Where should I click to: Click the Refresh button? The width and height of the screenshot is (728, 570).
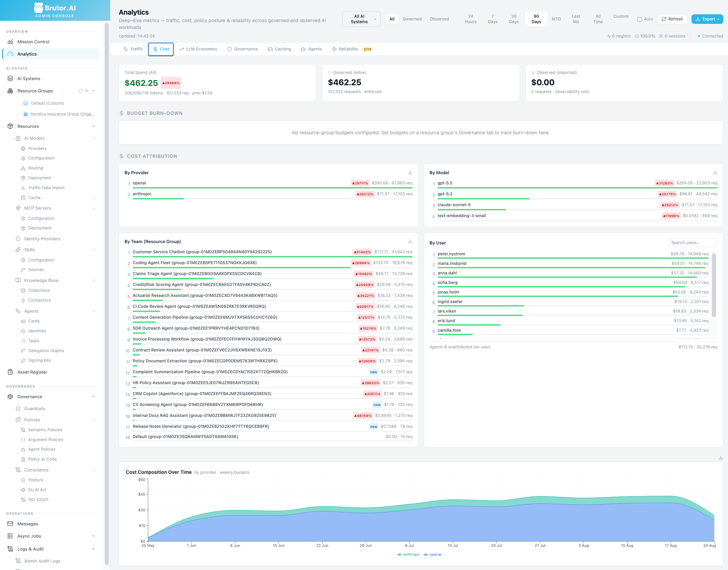(x=672, y=19)
